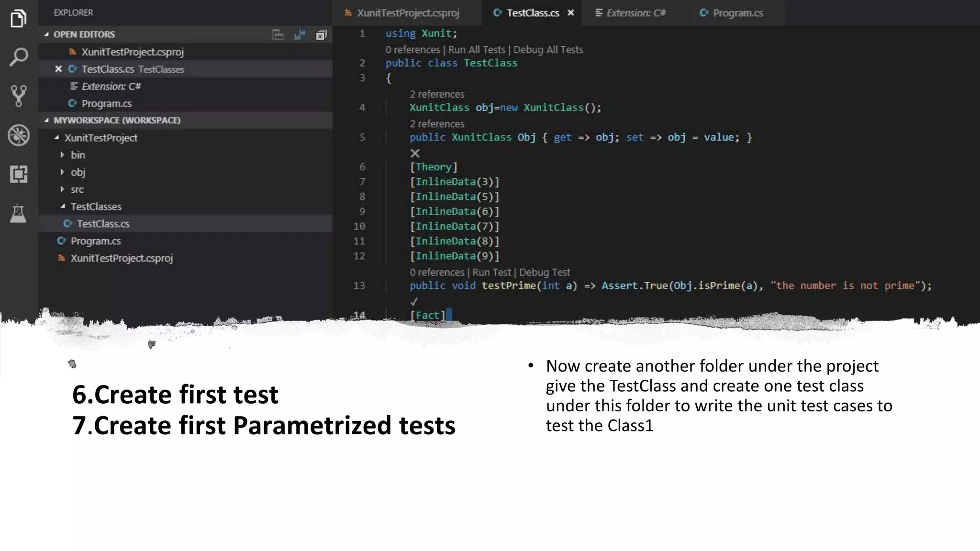
Task: Click the New Untitled File icon
Action: 278,34
